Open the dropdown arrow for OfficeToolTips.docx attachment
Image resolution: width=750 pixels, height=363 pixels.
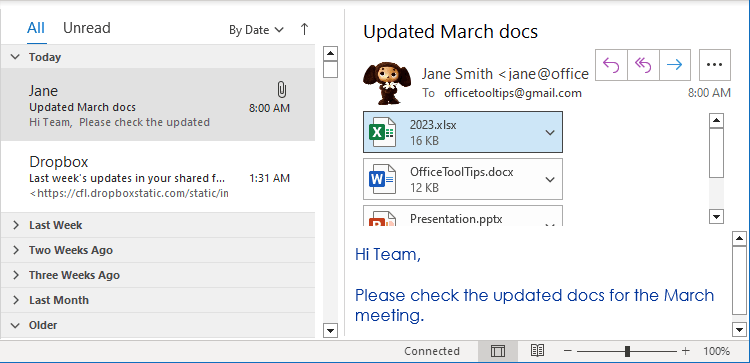tap(550, 179)
